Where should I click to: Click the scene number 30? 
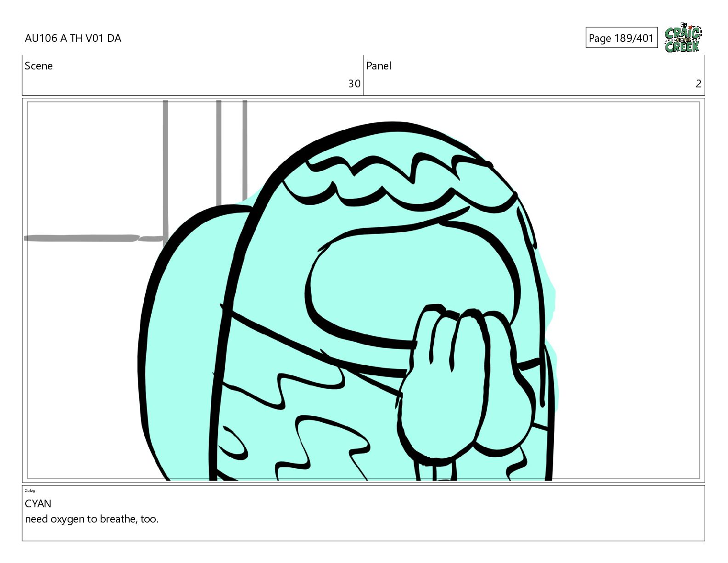click(354, 84)
